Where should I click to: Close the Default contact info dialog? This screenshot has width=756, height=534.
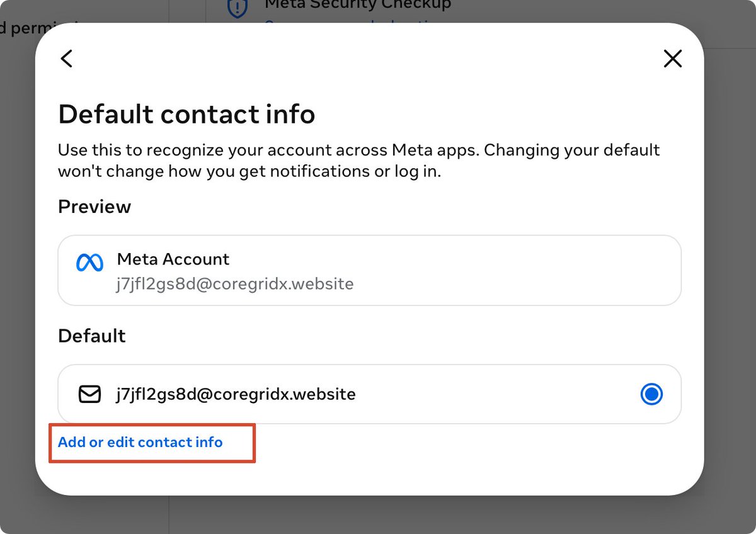(x=673, y=59)
